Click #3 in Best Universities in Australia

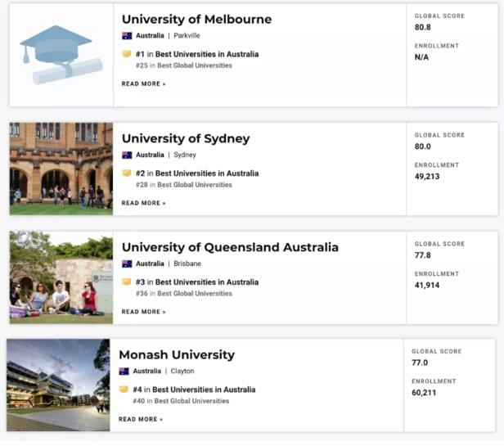[197, 282]
